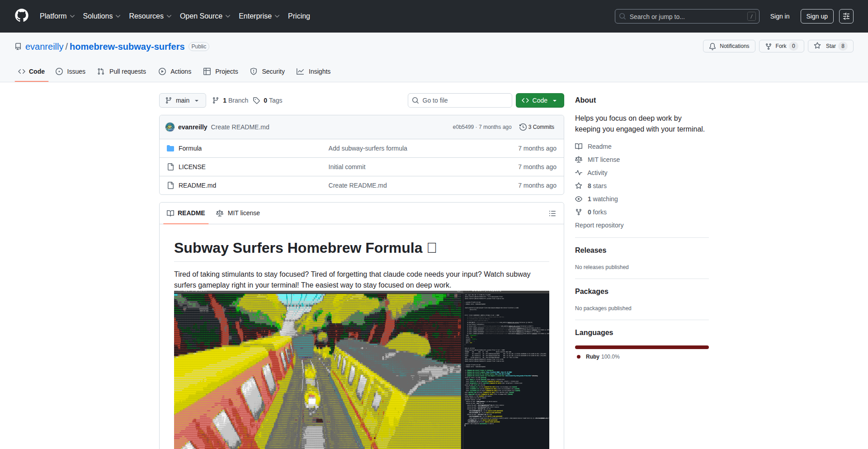Open the Initial commit message link
Viewport: 868px width, 449px height.
click(347, 167)
